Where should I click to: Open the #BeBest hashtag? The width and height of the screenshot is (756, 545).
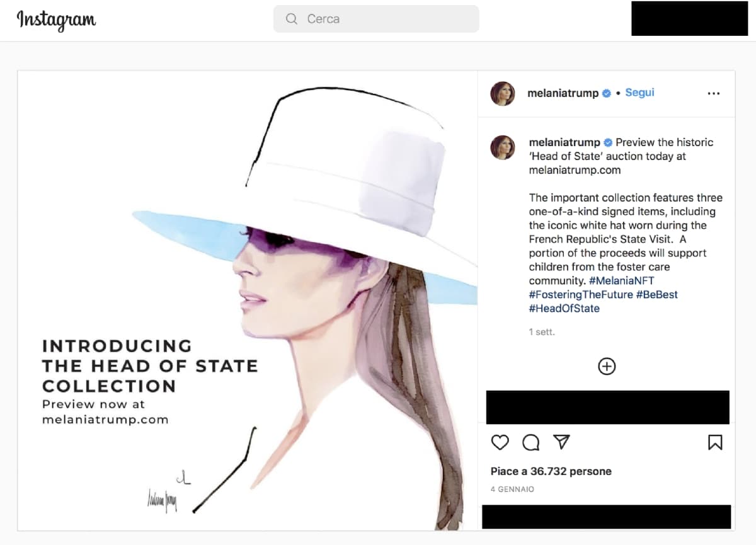tap(656, 294)
